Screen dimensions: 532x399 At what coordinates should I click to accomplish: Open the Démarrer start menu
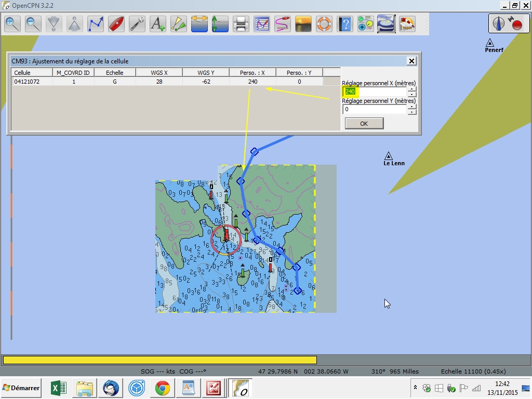coord(21,388)
